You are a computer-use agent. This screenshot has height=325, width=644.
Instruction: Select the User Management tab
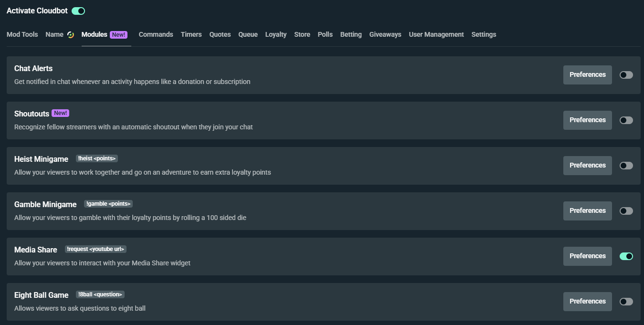coord(436,34)
